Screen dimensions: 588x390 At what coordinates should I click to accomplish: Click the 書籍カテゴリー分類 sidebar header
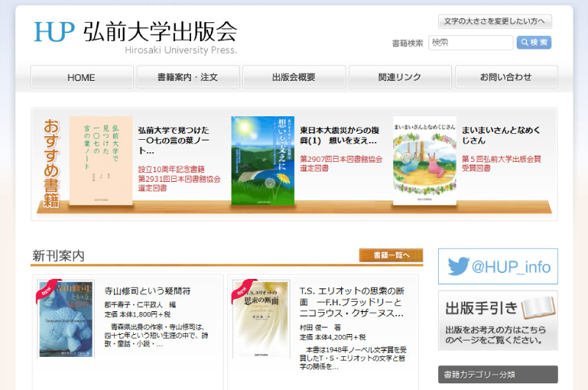point(498,375)
